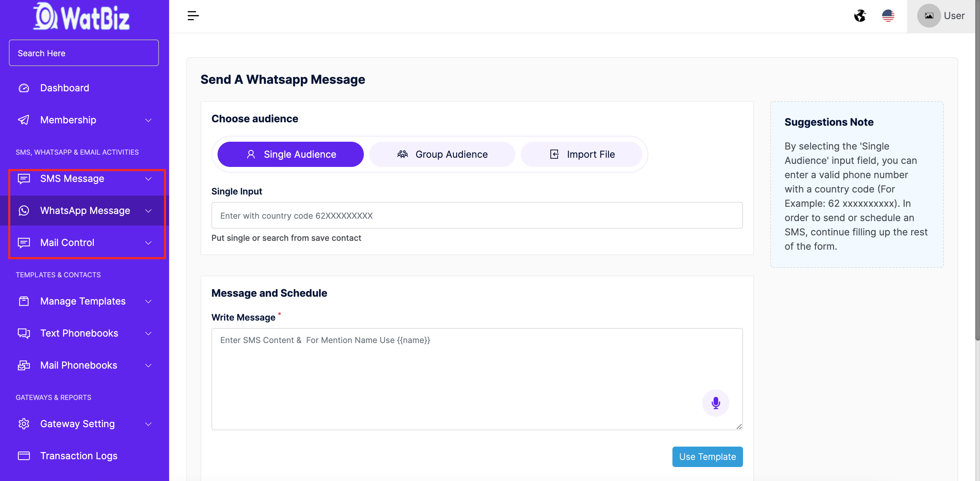
Task: Toggle the sidebar hamburger menu icon
Action: [193, 16]
